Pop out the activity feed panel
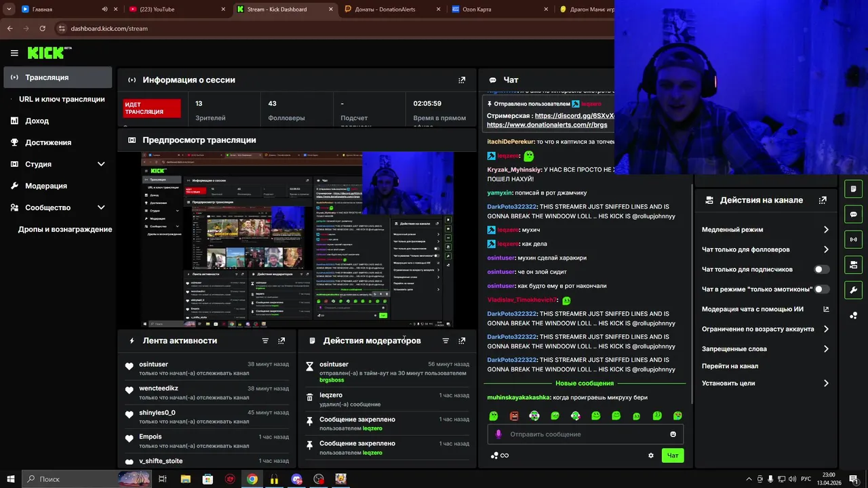Viewport: 868px width, 488px height. [281, 341]
